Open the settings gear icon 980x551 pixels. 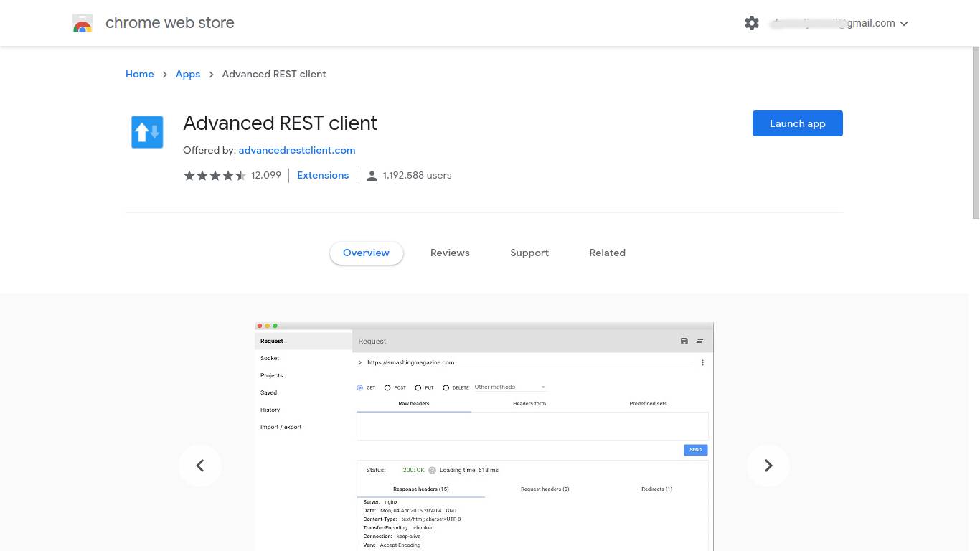[752, 23]
